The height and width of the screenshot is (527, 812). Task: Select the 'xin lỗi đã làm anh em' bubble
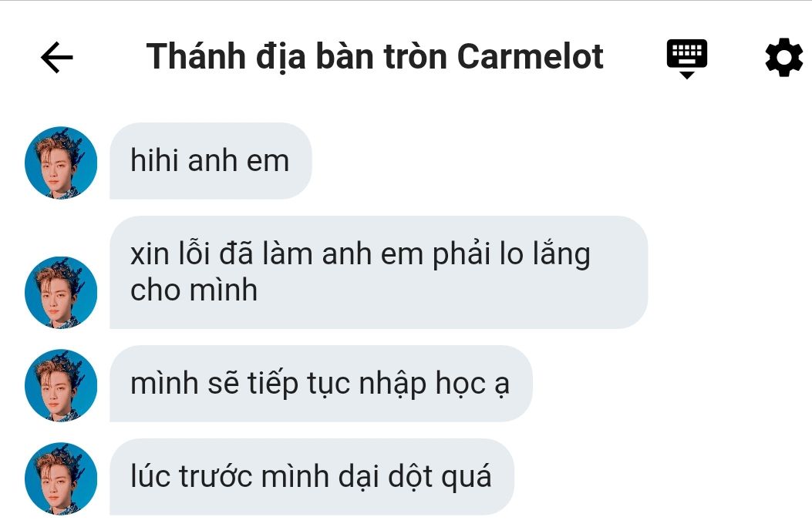379,273
